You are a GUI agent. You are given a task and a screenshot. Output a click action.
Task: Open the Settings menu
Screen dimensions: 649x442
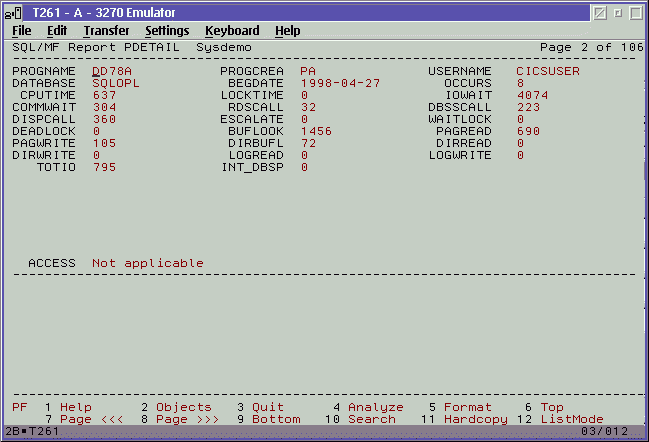(167, 31)
